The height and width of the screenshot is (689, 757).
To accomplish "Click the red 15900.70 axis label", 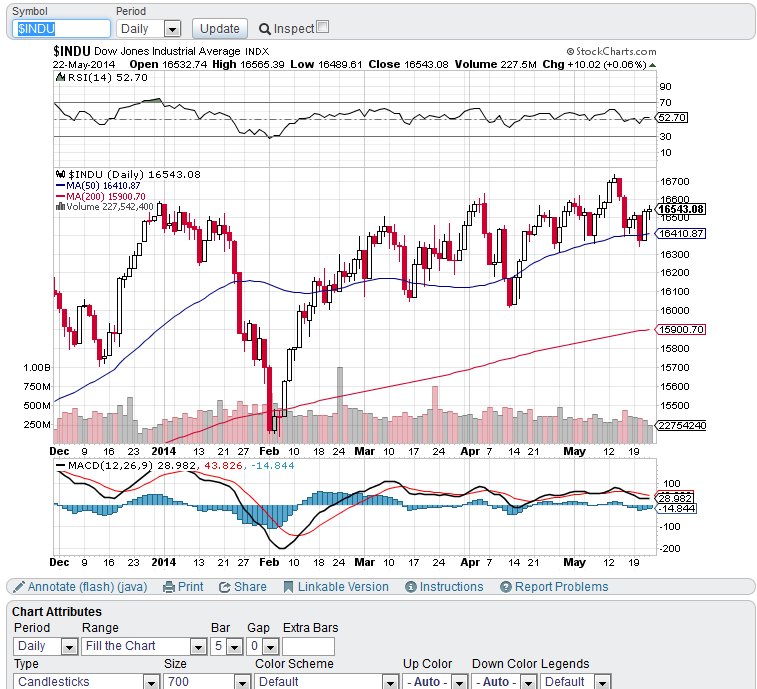I will coord(682,330).
